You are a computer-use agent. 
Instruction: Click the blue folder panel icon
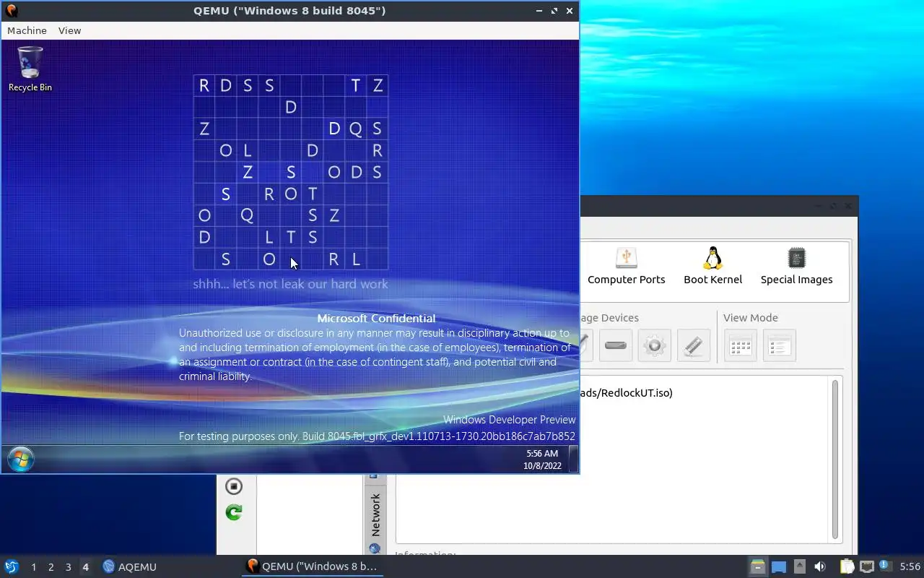coord(778,567)
